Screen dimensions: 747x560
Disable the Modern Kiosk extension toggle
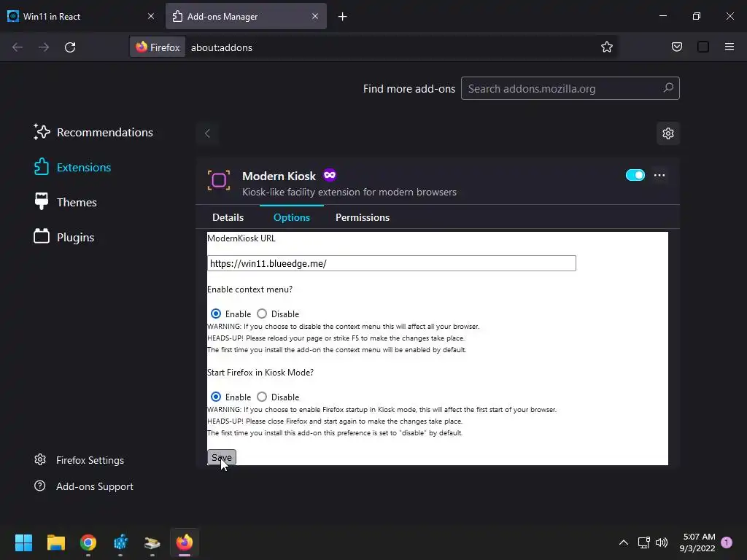635,175
